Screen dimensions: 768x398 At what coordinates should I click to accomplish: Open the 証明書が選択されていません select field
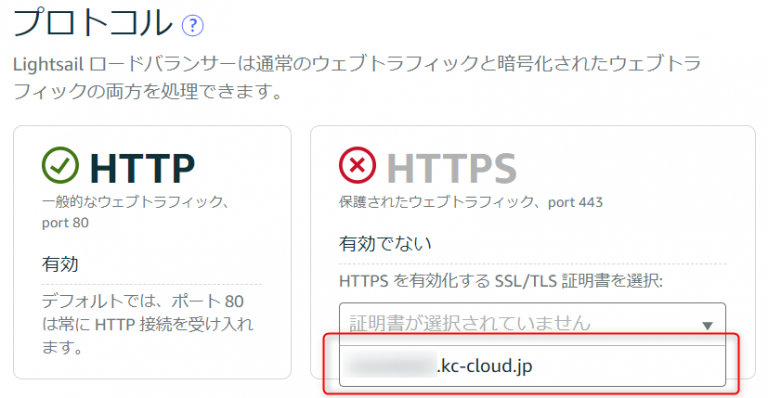tap(532, 324)
